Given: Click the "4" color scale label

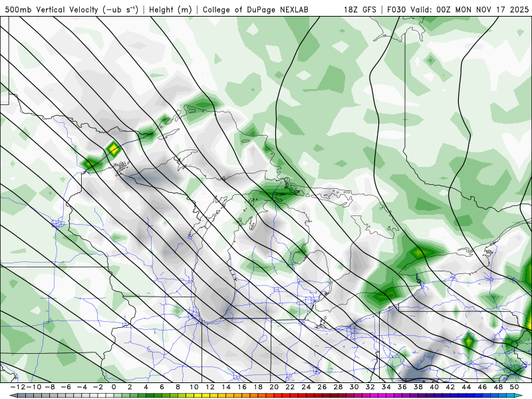Looking at the screenshot, I should click(146, 387).
